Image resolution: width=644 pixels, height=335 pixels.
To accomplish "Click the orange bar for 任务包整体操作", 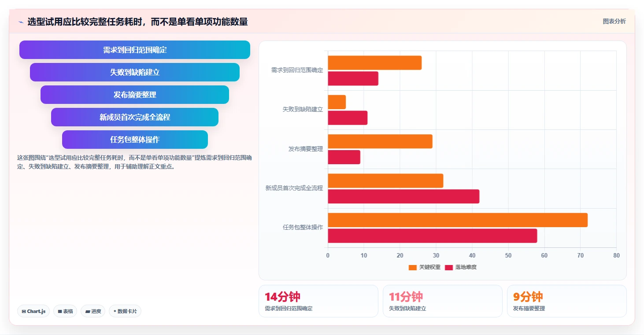I will point(458,220).
